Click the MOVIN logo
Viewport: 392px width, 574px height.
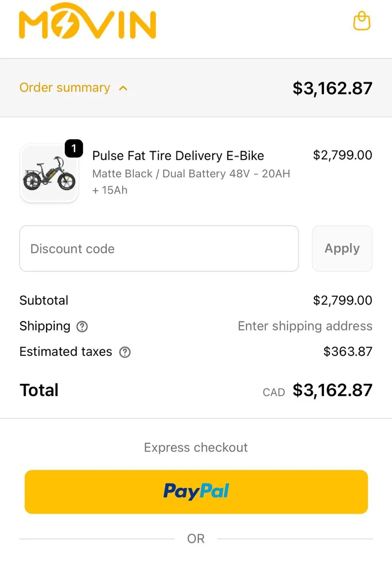point(87,22)
